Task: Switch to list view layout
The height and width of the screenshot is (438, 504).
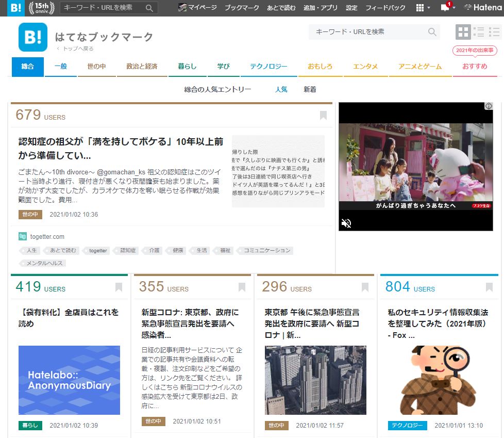Action: pos(479,32)
